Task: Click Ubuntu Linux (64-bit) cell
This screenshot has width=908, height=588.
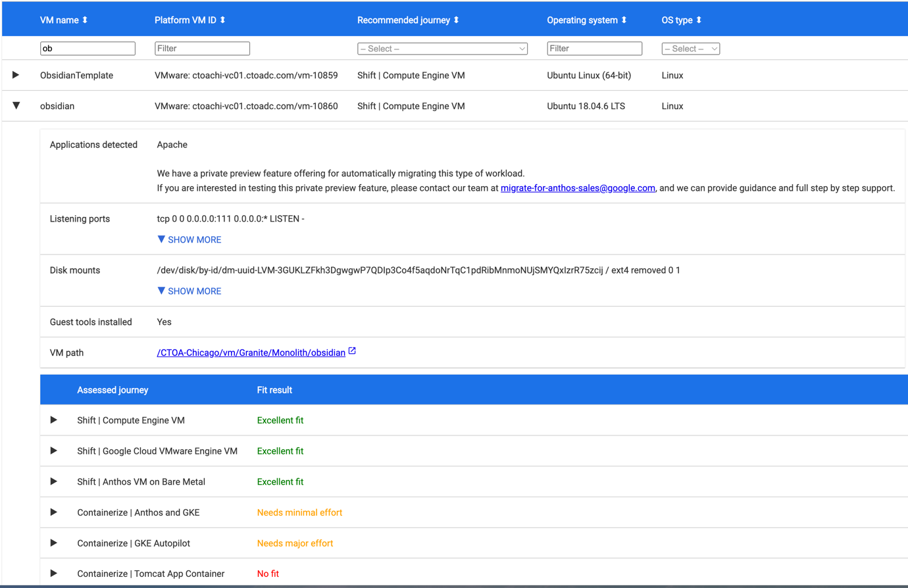Action: [589, 76]
